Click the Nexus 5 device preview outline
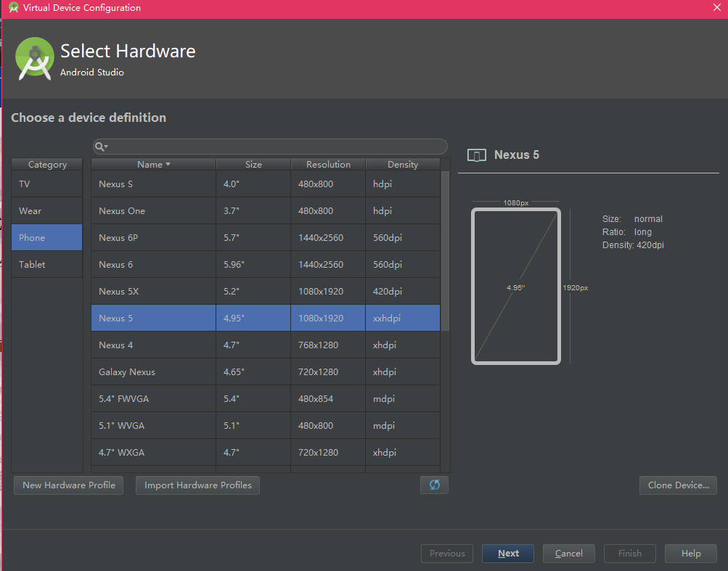The width and height of the screenshot is (728, 571). [516, 286]
